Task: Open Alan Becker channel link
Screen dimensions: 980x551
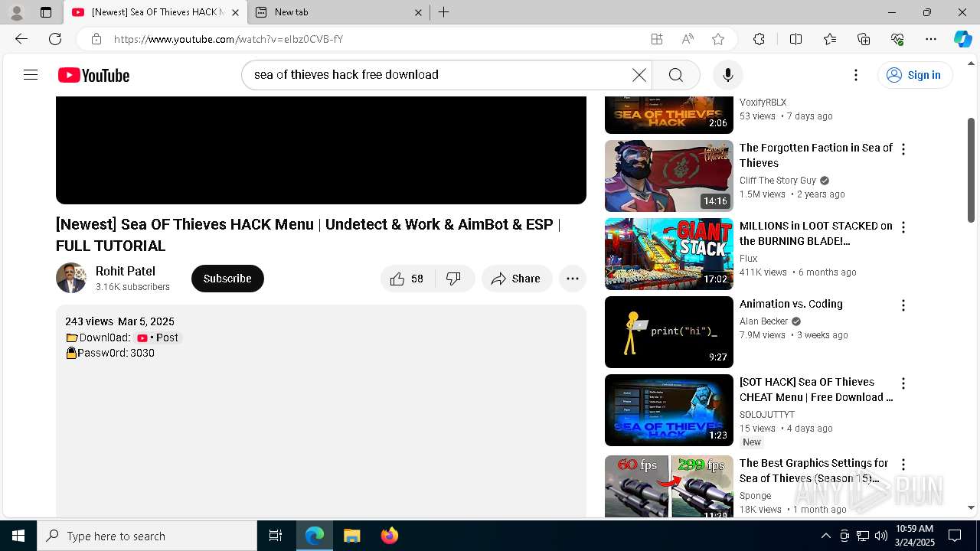Action: [x=763, y=321]
